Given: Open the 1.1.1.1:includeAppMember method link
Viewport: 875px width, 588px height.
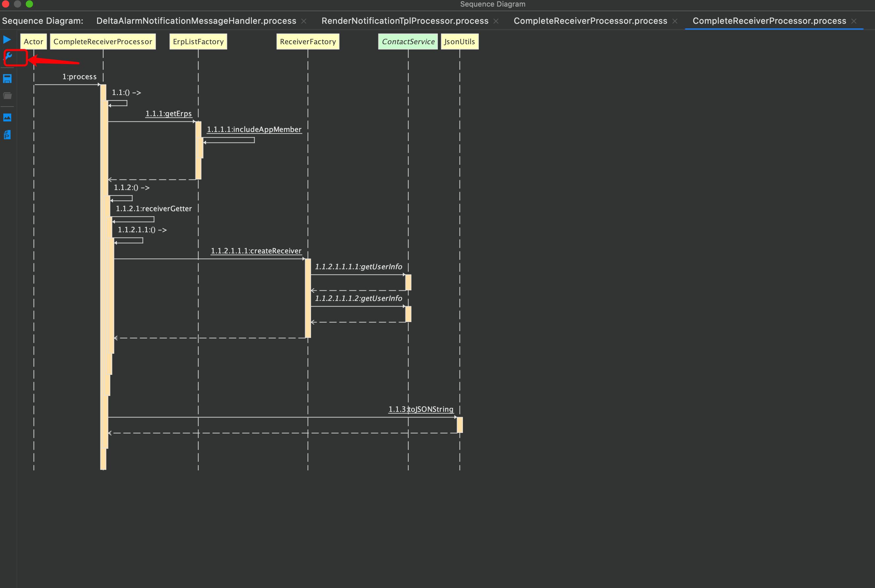Looking at the screenshot, I should (x=254, y=129).
